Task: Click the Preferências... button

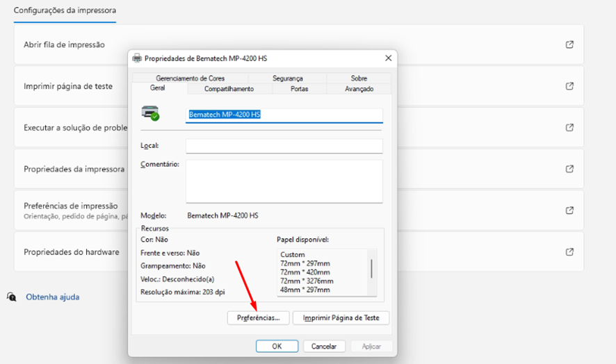Action: pyautogui.click(x=258, y=317)
